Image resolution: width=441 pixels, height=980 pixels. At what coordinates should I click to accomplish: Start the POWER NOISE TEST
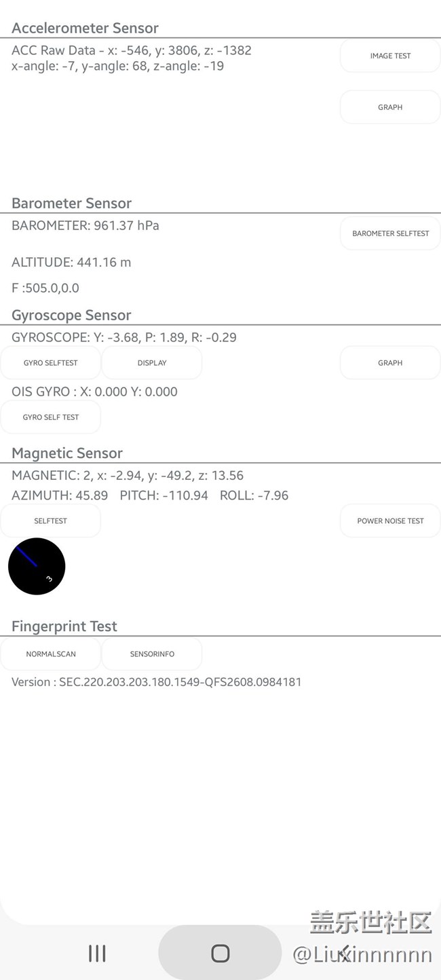(390, 521)
